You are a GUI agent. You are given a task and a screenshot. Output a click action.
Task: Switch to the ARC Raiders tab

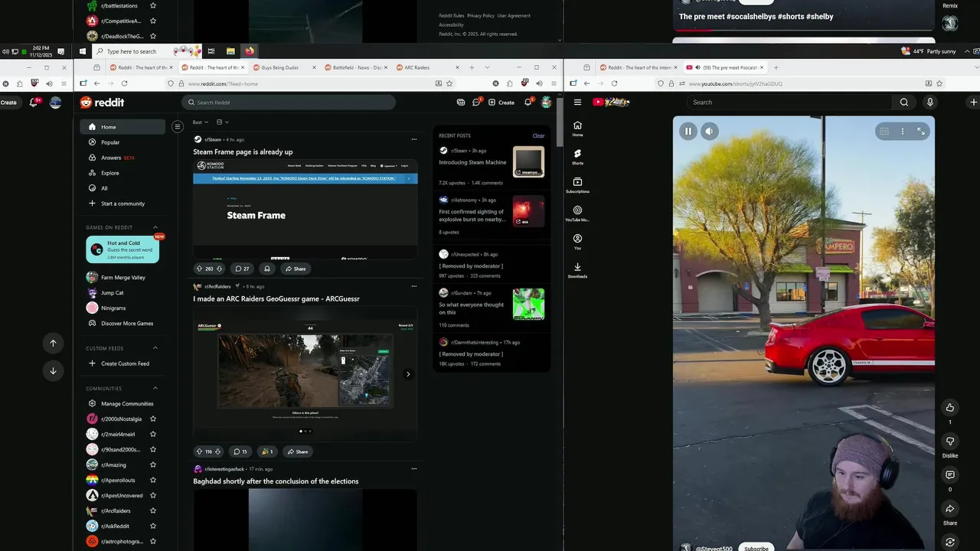point(427,67)
